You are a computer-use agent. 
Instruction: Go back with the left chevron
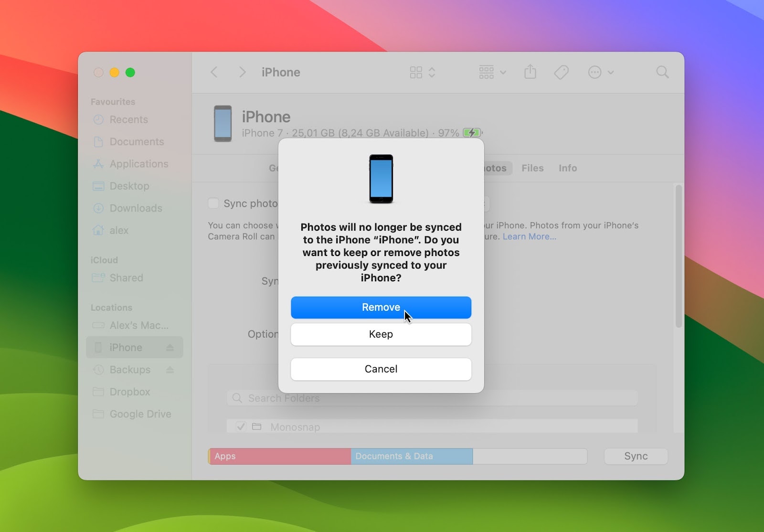[x=214, y=72]
